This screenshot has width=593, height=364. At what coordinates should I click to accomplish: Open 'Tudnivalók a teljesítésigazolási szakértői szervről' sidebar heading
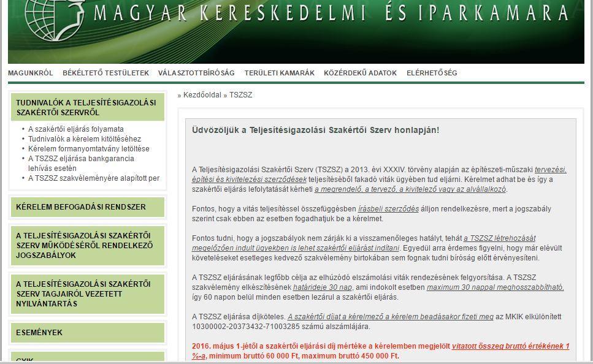tap(88, 107)
